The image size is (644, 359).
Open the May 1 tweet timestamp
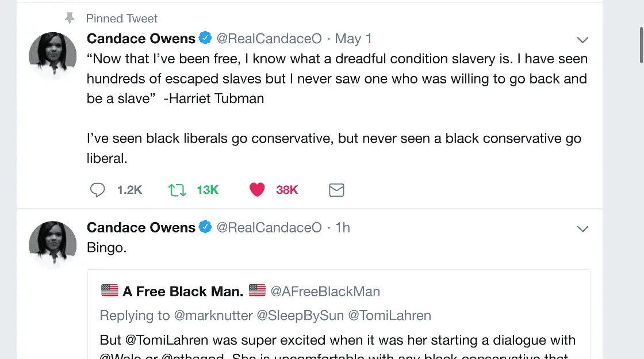[353, 39]
